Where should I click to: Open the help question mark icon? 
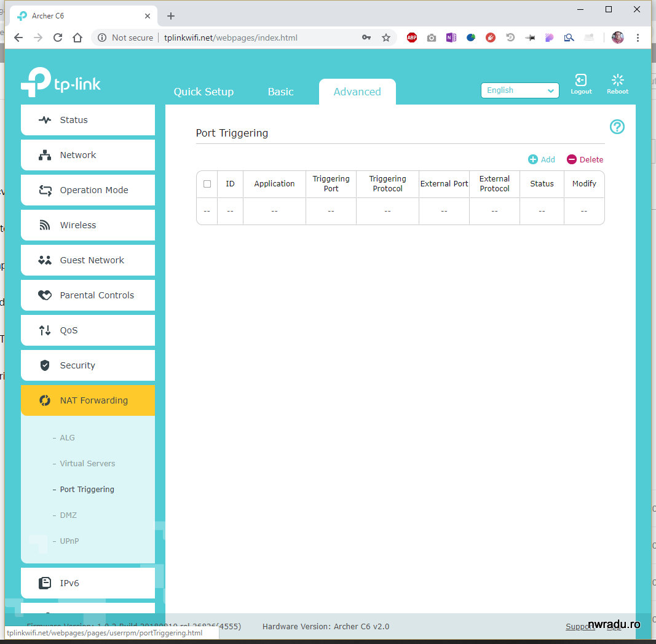click(617, 127)
